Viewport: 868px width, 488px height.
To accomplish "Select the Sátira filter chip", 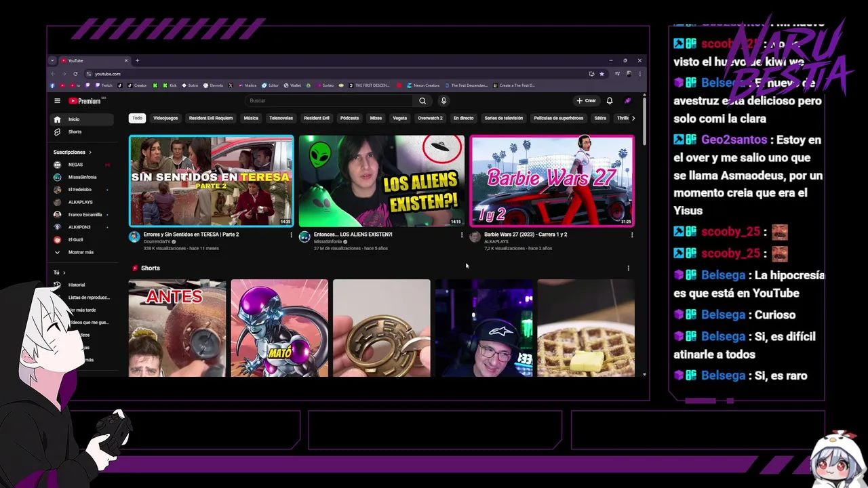I will click(x=600, y=118).
